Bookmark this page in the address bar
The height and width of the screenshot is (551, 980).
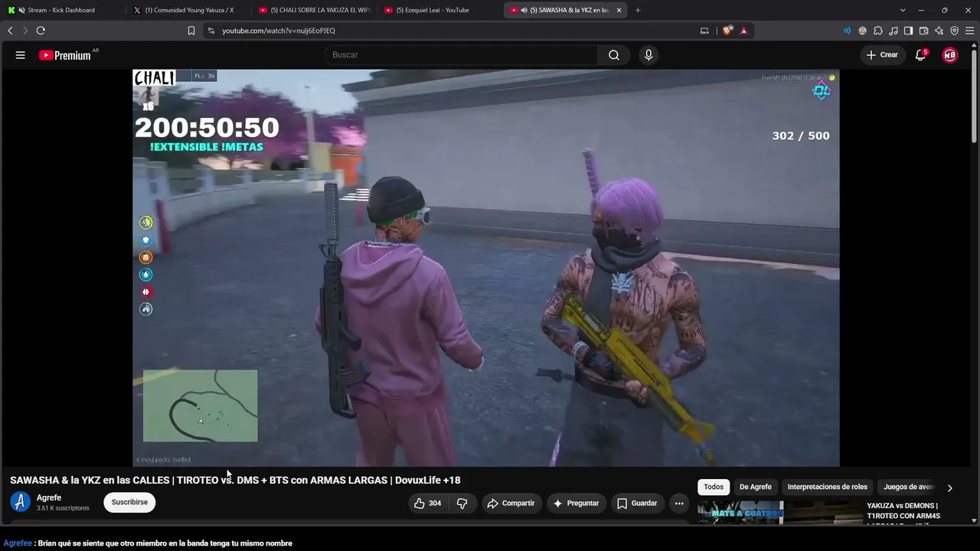[x=191, y=31]
